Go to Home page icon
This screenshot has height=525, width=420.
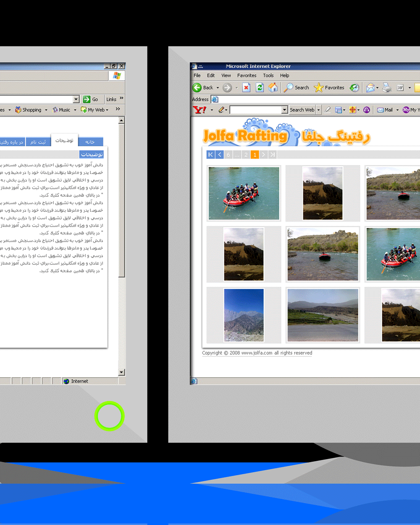[x=273, y=87]
